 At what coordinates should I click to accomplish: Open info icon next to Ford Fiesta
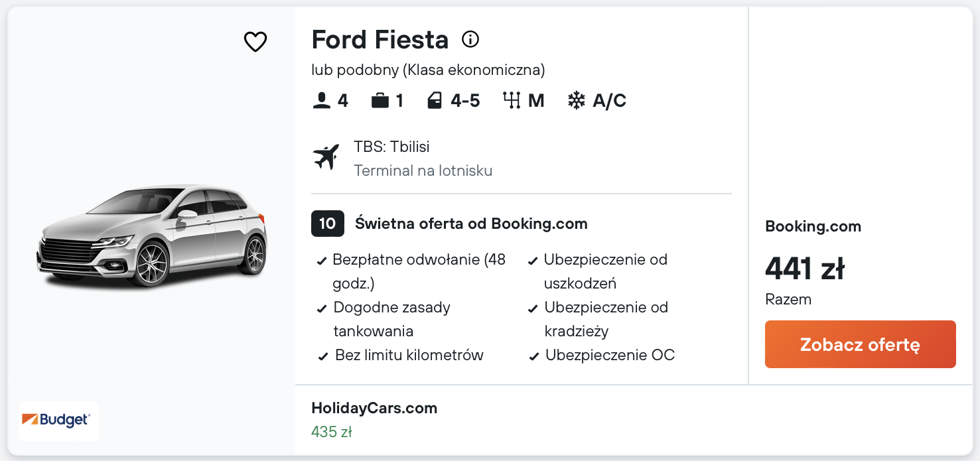(470, 40)
